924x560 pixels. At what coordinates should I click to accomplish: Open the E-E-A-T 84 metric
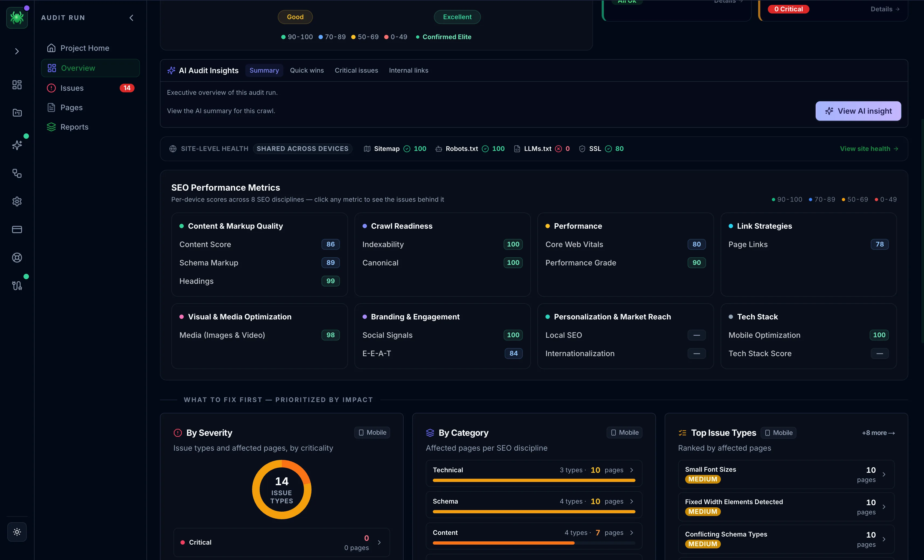[x=443, y=353]
